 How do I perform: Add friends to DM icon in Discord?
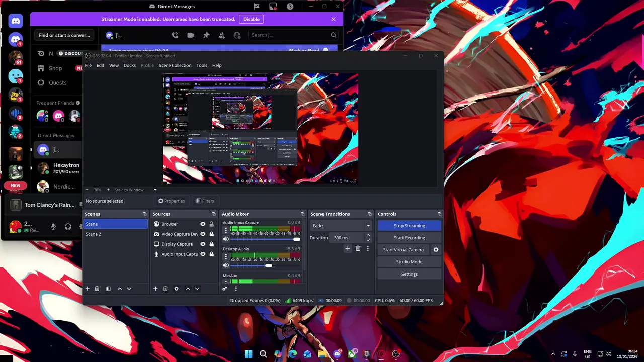point(222,35)
